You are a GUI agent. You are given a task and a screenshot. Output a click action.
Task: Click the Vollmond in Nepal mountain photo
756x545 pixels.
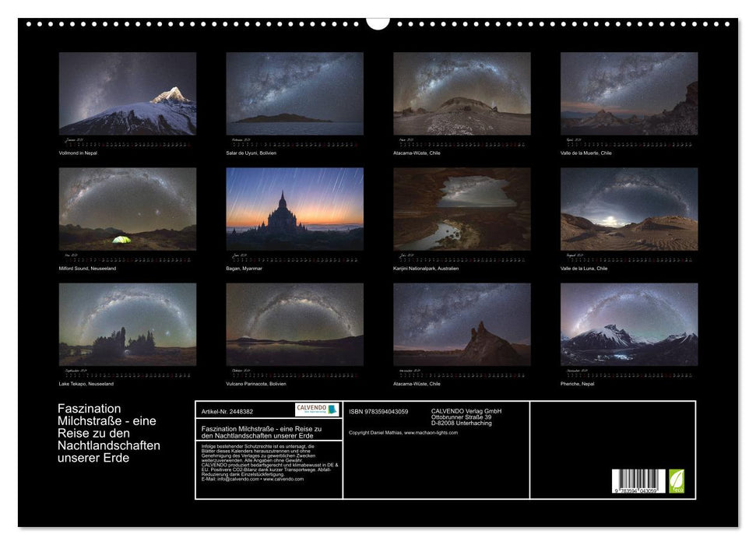(x=127, y=93)
